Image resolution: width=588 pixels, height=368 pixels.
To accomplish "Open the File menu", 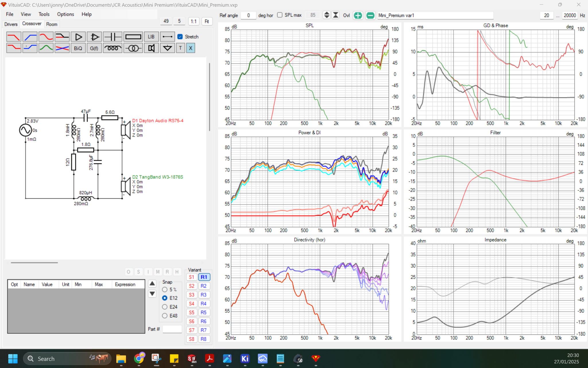I will click(10, 14).
